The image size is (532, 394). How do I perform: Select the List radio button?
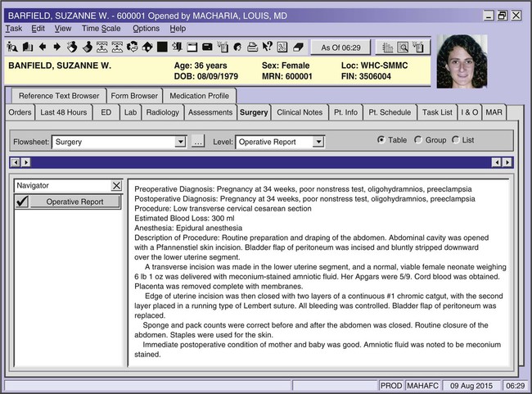[456, 140]
